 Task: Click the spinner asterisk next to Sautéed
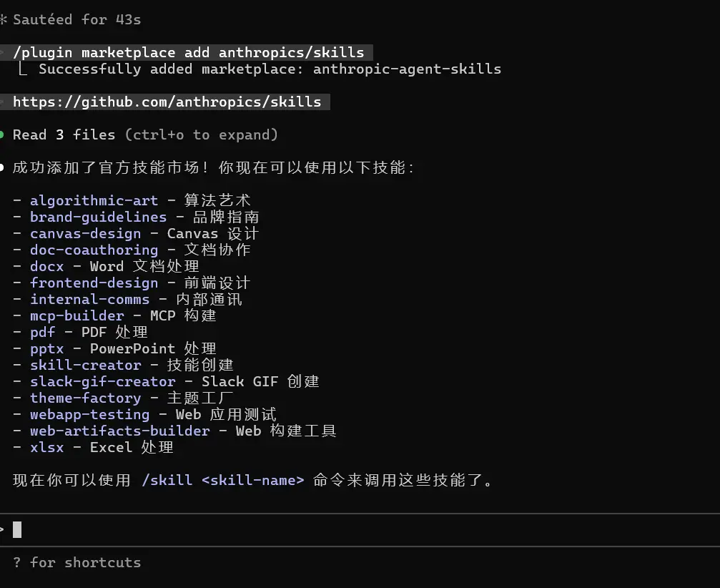3,19
